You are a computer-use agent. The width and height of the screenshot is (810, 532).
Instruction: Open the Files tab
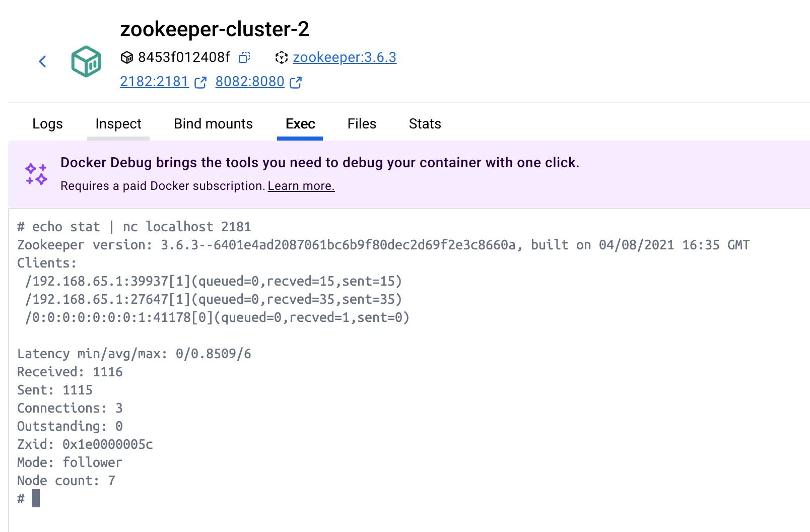click(362, 124)
